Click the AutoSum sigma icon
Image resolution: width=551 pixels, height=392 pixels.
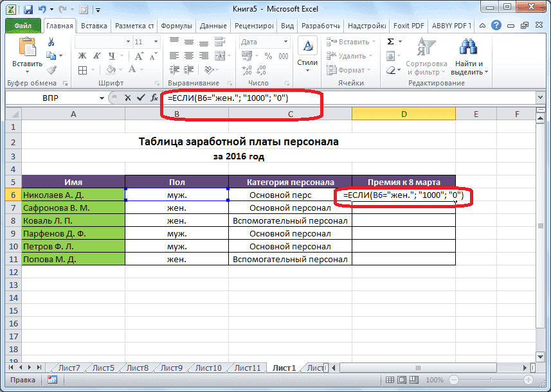click(390, 42)
